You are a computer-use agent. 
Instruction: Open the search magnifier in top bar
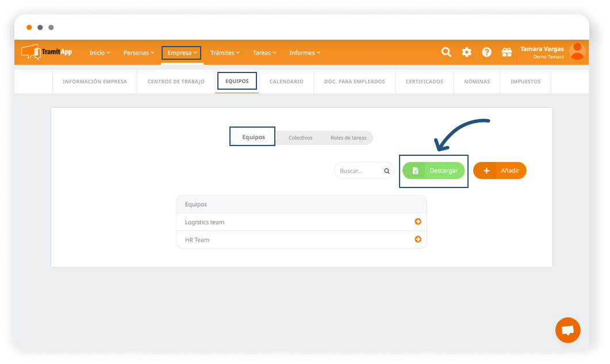coord(446,52)
